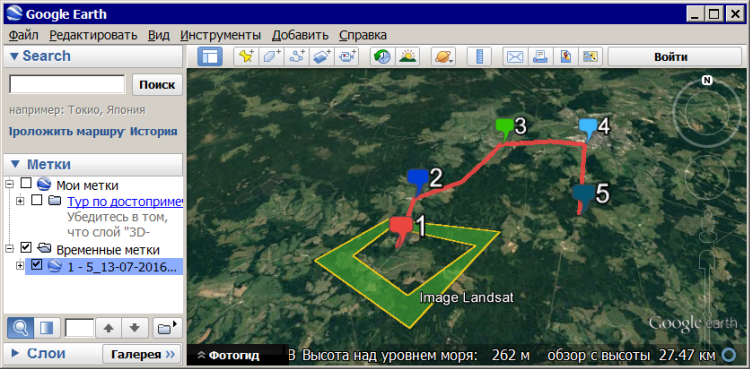Screen dimensions: 750x369
Task: Uncheck the 1 - 5_13-07-2016 item checkbox
Action: pyautogui.click(x=36, y=265)
